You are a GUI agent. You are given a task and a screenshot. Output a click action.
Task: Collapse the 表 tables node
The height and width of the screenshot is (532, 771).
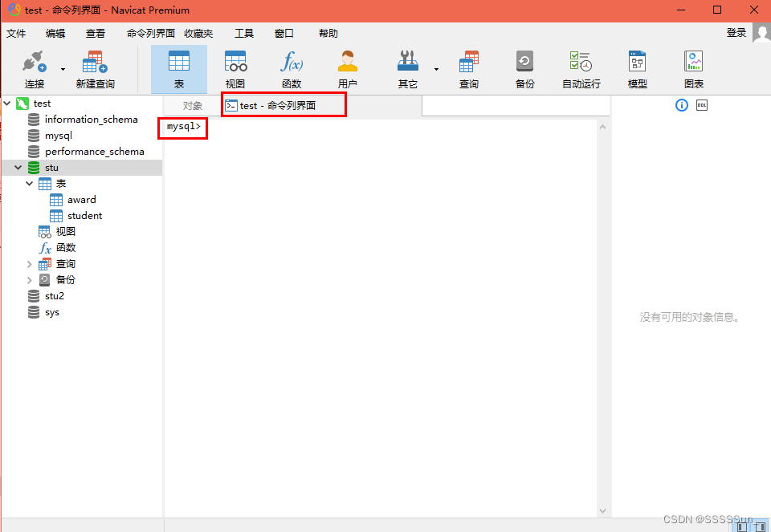30,184
